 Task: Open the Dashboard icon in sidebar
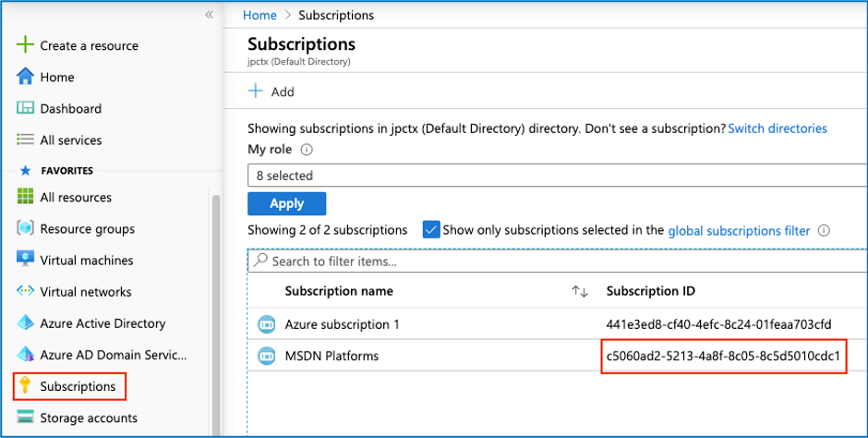pos(26,108)
